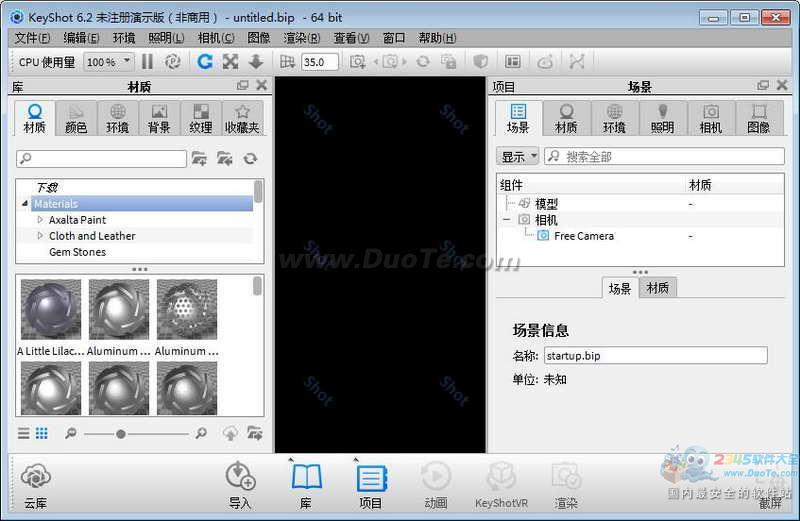800x521 pixels.
Task: Toggle the Library (库) panel
Action: pos(306,485)
